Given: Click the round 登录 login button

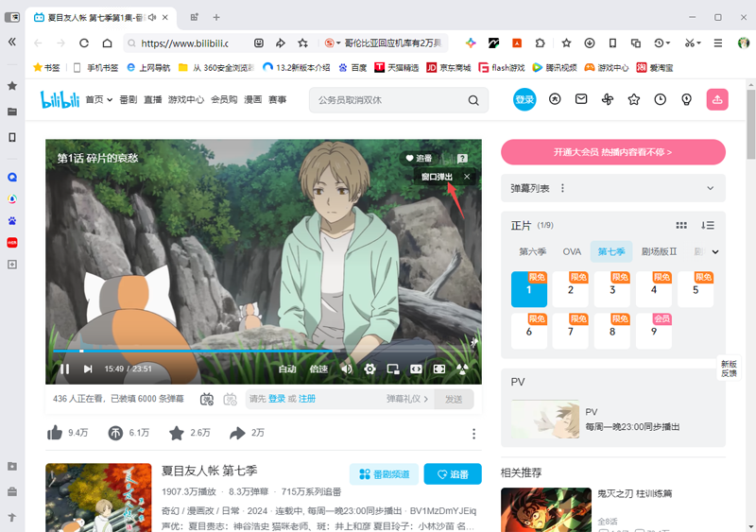Looking at the screenshot, I should pos(524,99).
